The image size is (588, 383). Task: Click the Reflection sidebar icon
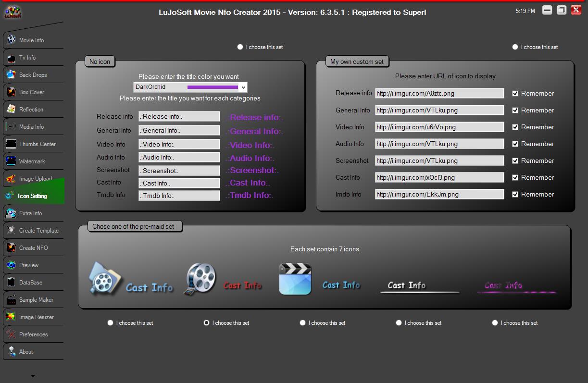(11, 109)
